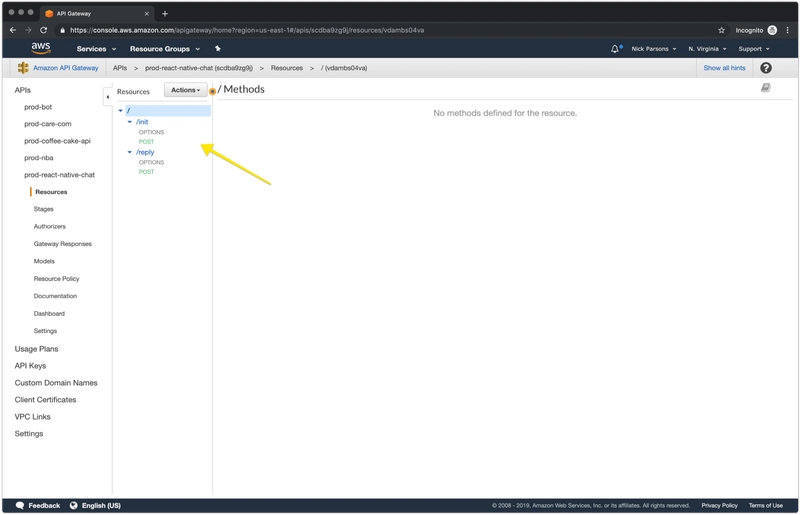Click the Incognito profile icon

[772, 30]
